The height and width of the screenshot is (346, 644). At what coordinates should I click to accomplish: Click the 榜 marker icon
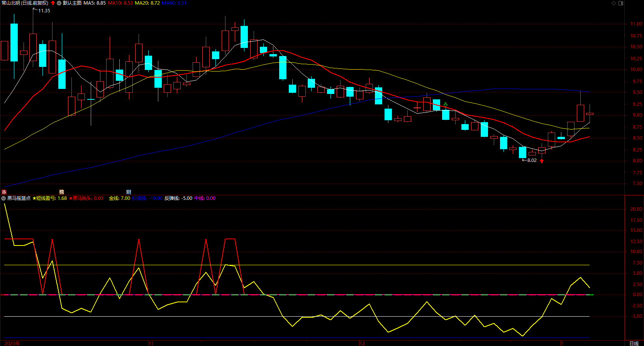click(61, 192)
